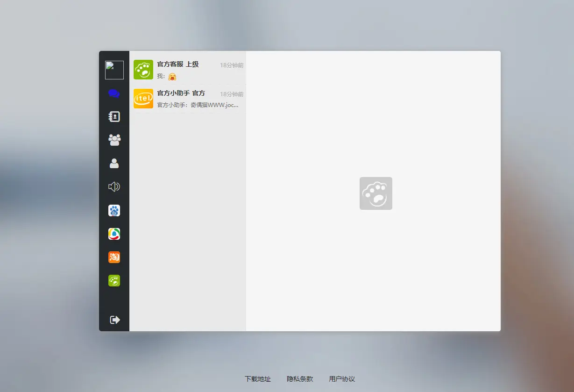This screenshot has width=574, height=392.
Task: Open the orange Taobao shortcut icon
Action: coord(114,257)
